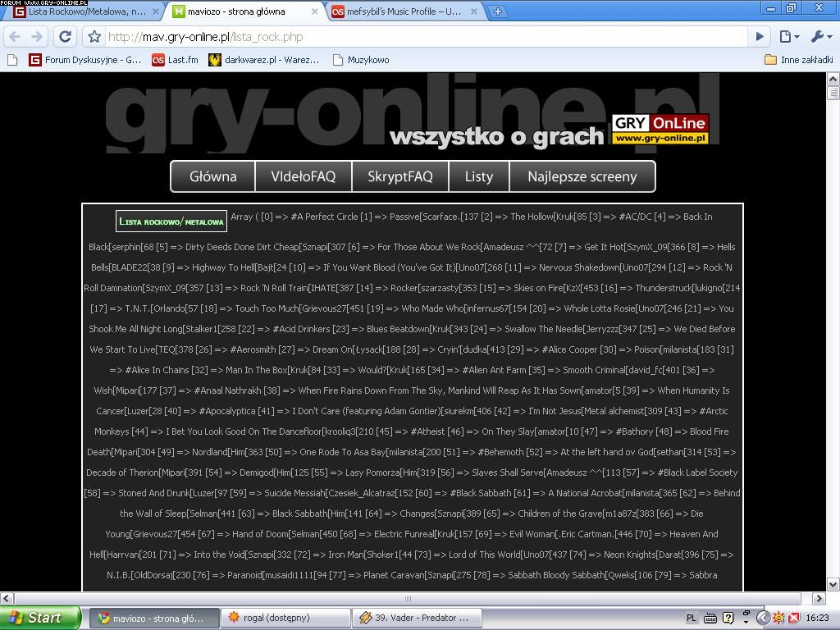Open the '39. Vader - Predator' taskbar player
This screenshot has height=630, width=840.
point(418,618)
